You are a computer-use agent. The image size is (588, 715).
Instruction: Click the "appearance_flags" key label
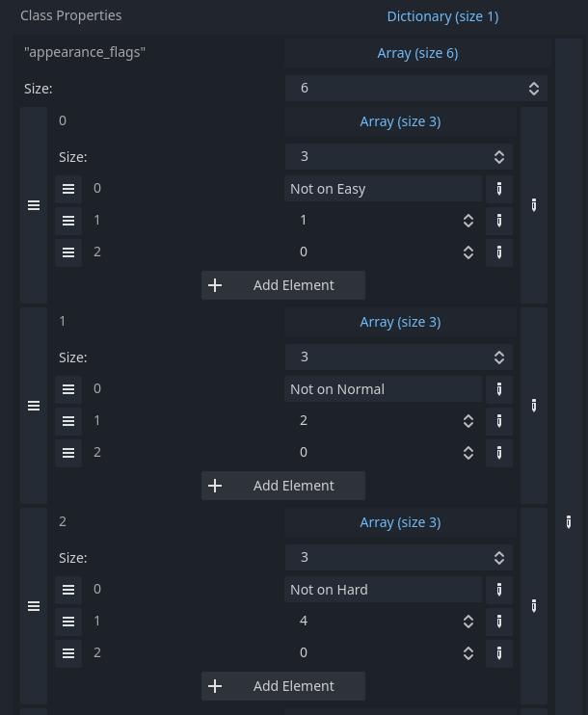tap(85, 52)
